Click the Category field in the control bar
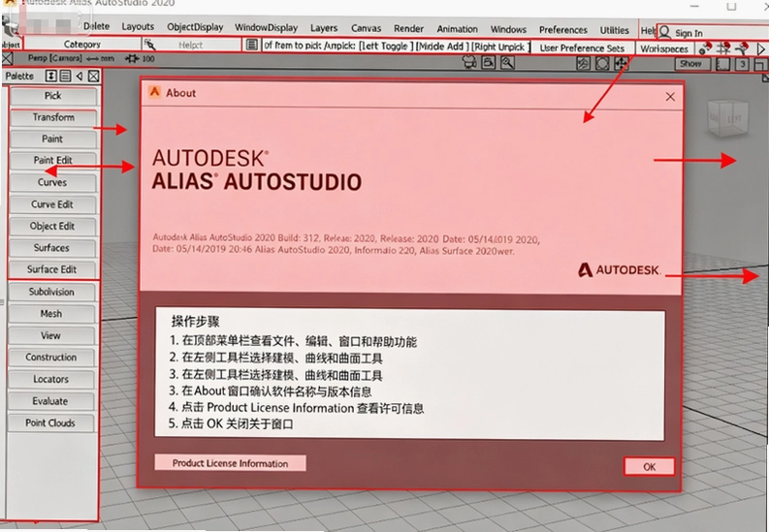Viewport: 769px width, 532px height. [x=81, y=44]
